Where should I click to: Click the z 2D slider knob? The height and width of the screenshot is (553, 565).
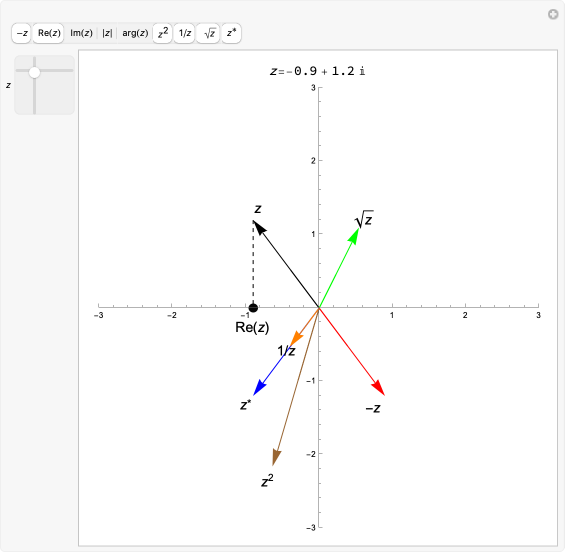(34, 73)
